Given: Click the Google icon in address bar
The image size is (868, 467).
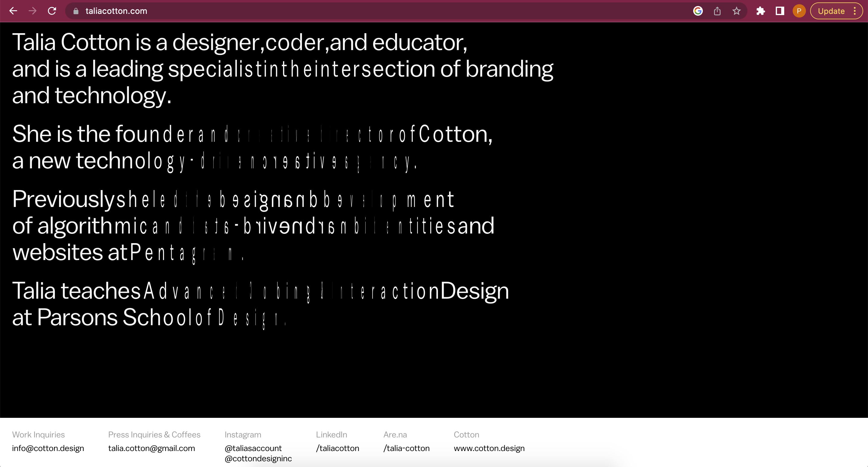Looking at the screenshot, I should (698, 11).
